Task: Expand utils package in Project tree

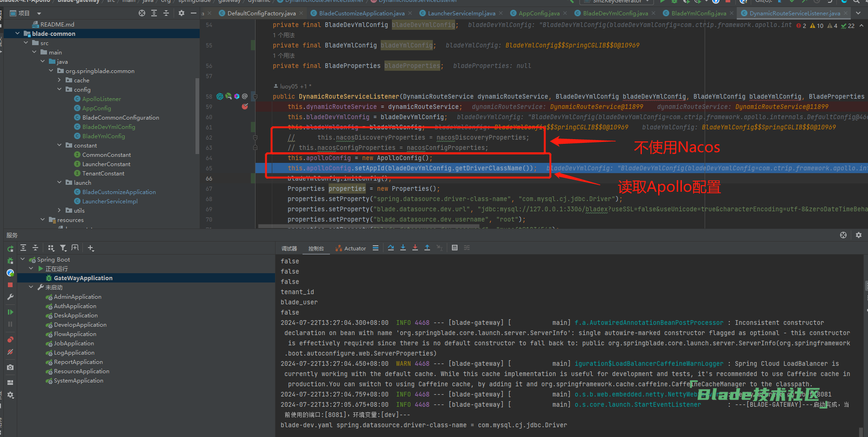Action: (x=60, y=210)
